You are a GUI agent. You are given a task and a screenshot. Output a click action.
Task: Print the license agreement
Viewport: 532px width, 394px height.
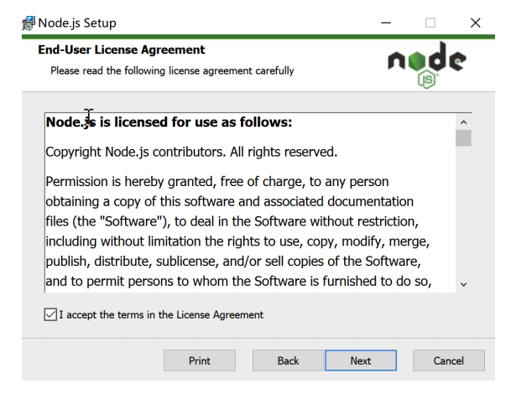200,360
